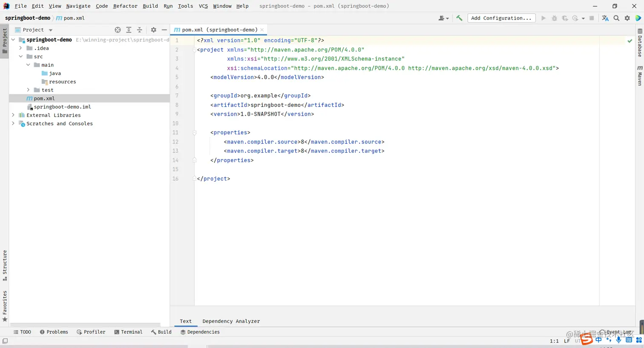Collapse the src folder
The image size is (644, 348).
click(20, 57)
